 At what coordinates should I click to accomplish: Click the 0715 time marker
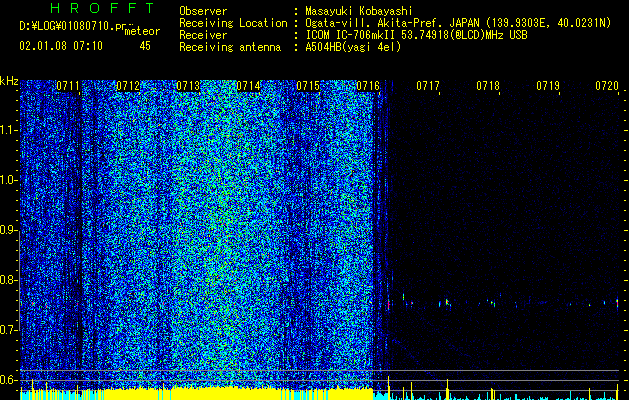tap(308, 86)
